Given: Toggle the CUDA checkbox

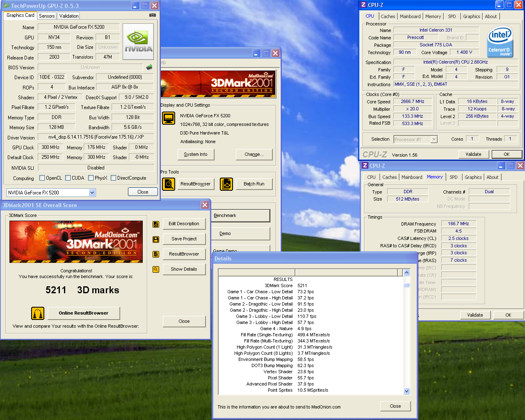Looking at the screenshot, I should tap(68, 178).
